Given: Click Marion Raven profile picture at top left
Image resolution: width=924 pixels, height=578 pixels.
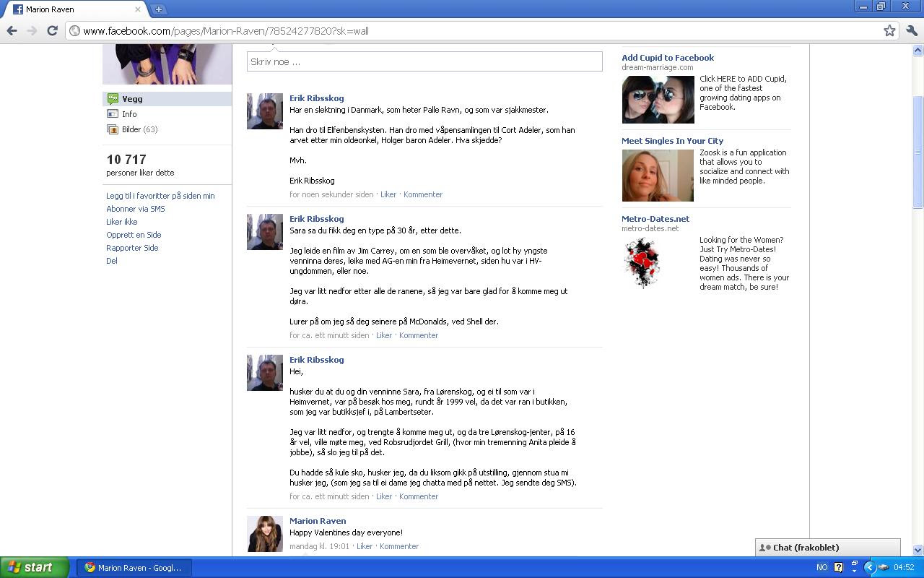Looking at the screenshot, I should (167, 64).
